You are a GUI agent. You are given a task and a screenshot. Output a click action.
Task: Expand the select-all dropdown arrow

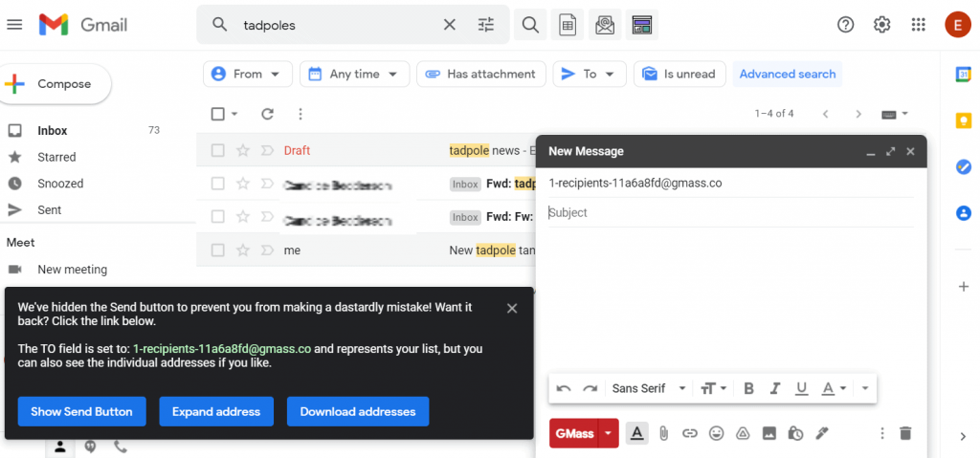click(235, 114)
